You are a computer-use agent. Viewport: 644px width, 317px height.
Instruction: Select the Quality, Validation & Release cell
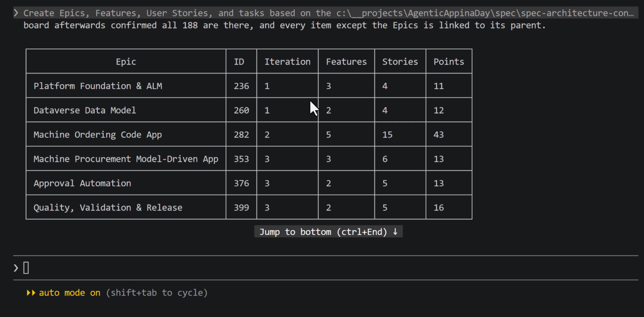click(x=126, y=207)
